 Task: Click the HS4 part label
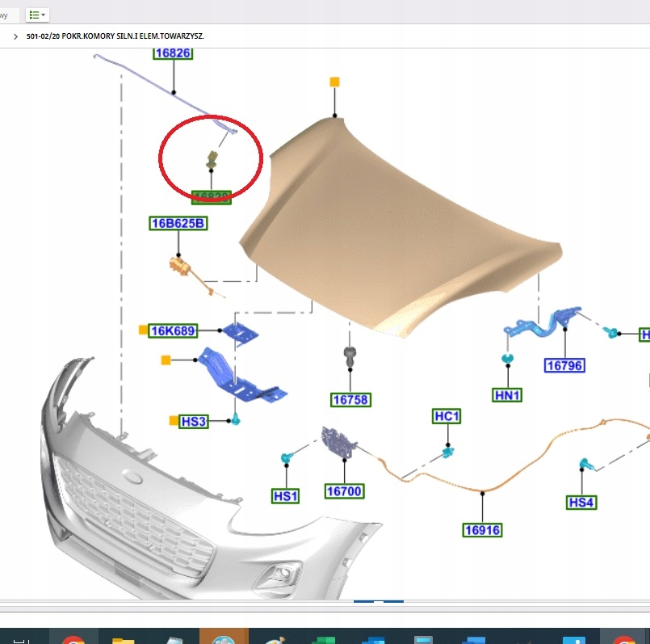(x=581, y=503)
